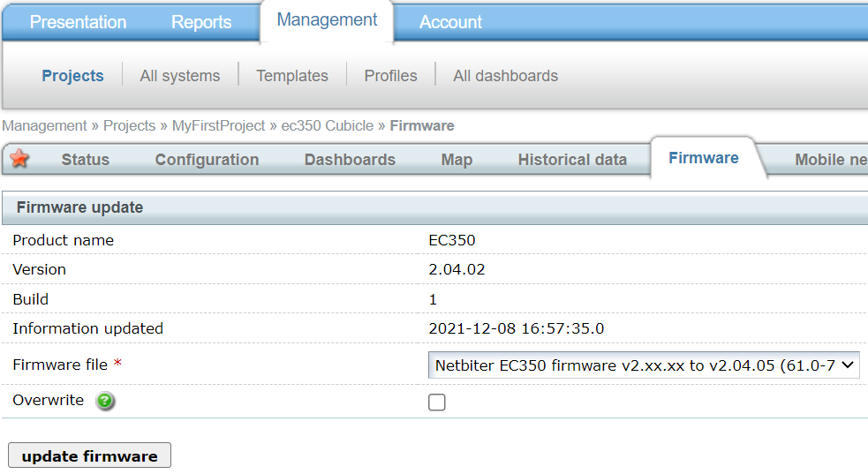Open the Templates section
The width and height of the screenshot is (868, 474).
click(x=292, y=76)
